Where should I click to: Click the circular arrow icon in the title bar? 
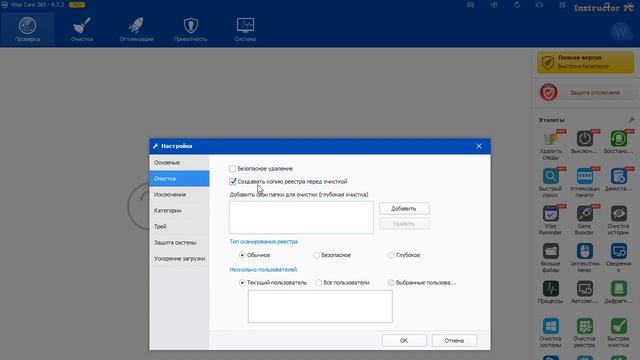point(517,5)
